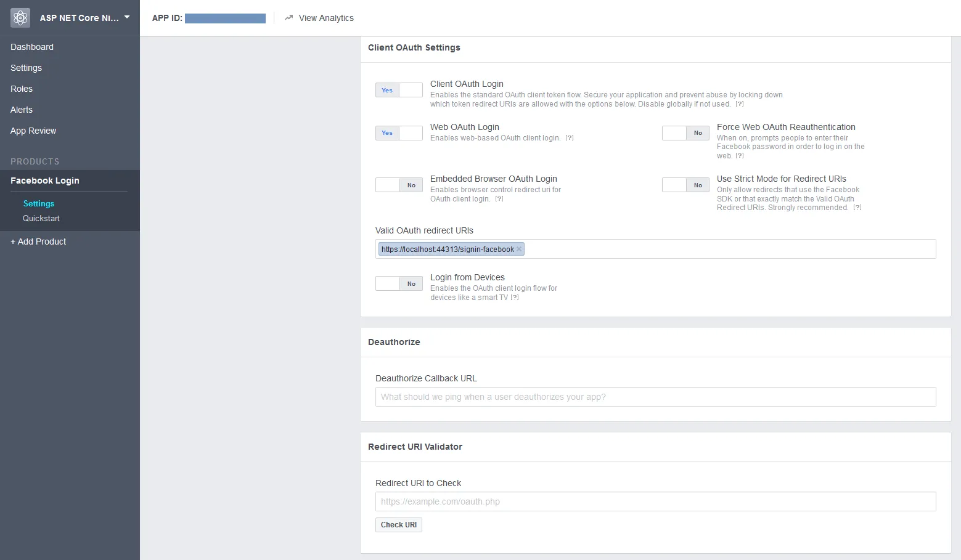Open help for Login from Devices
Screen dimensions: 961x560
515,298
